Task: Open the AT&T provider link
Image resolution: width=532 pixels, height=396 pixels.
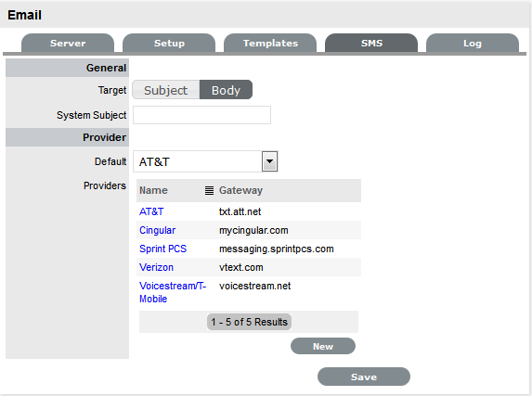Action: click(x=151, y=211)
